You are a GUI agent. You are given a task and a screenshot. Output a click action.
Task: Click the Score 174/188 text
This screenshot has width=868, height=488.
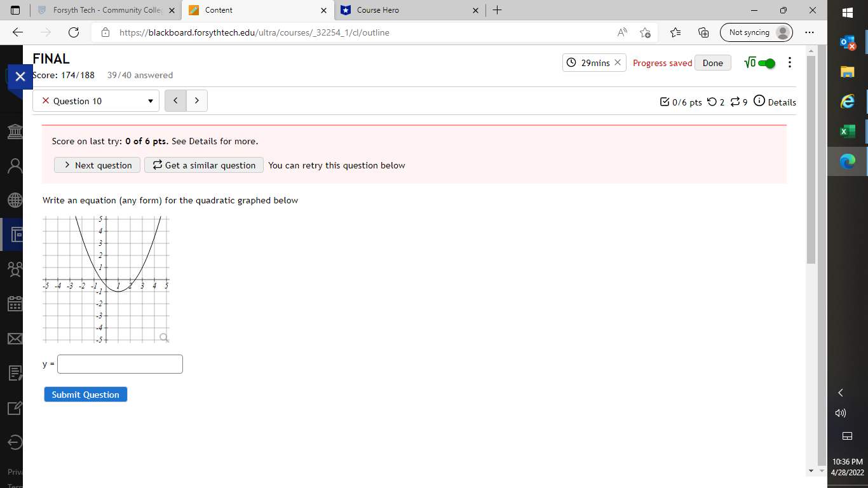click(x=64, y=75)
